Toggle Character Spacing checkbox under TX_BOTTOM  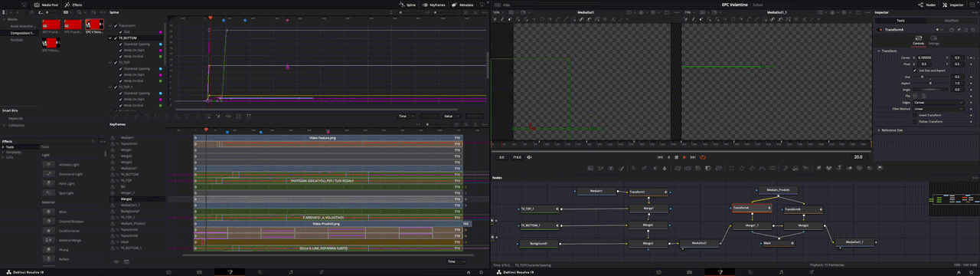click(121, 44)
